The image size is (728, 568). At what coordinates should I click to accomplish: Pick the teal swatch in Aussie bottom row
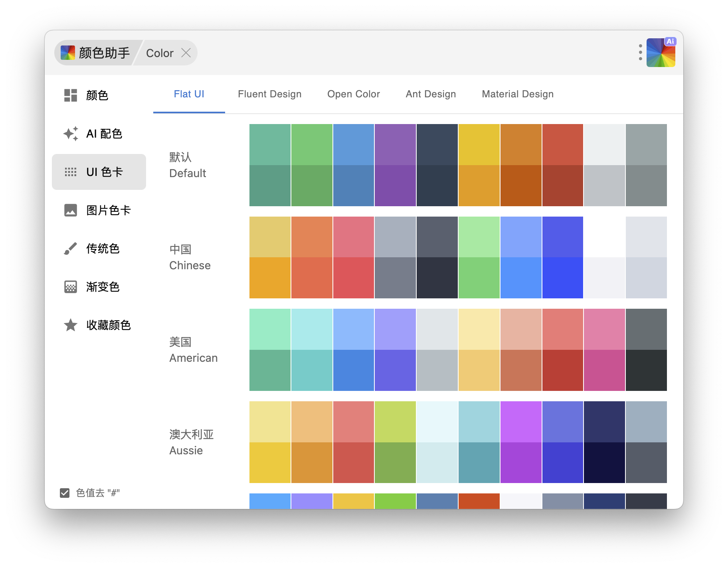[x=479, y=463]
